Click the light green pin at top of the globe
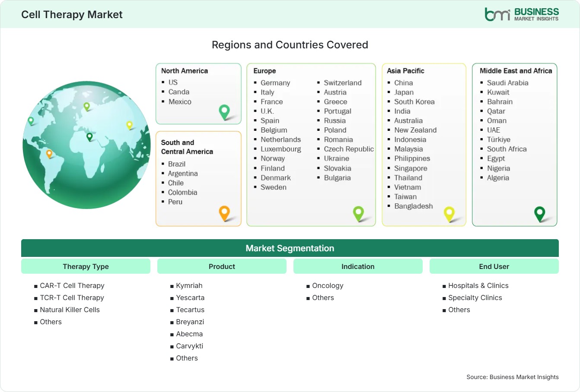 point(86,106)
